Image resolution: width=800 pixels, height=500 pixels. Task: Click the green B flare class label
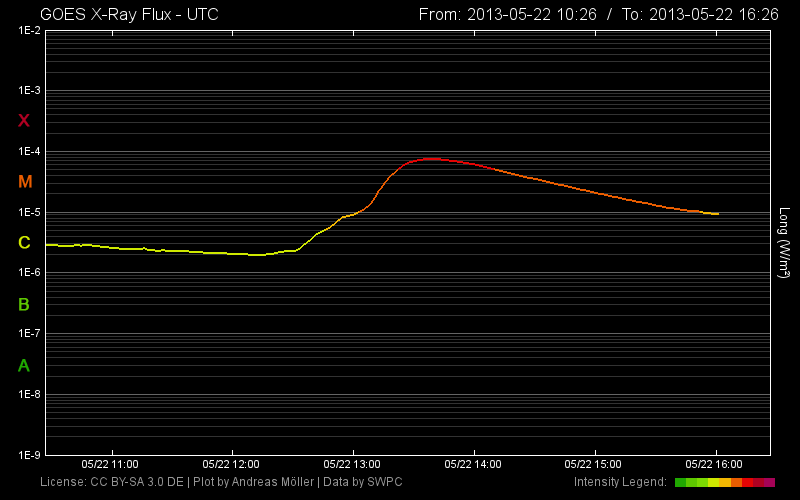click(x=25, y=304)
